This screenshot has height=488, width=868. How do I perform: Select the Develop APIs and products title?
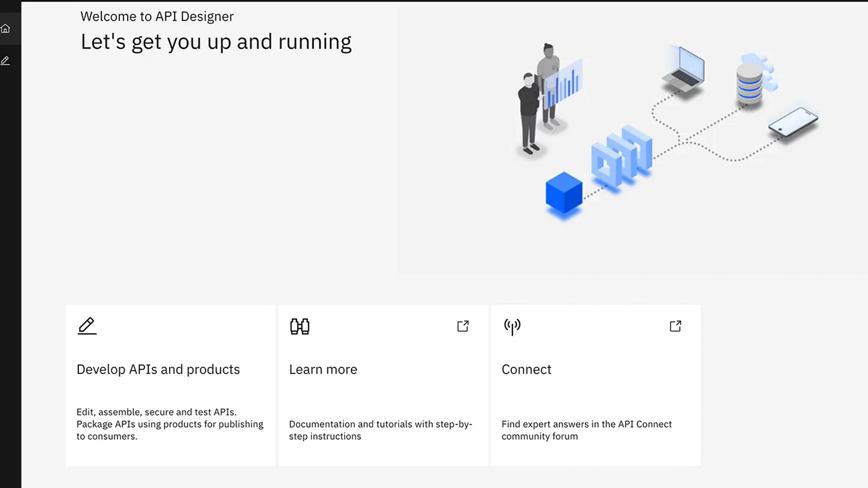point(158,370)
